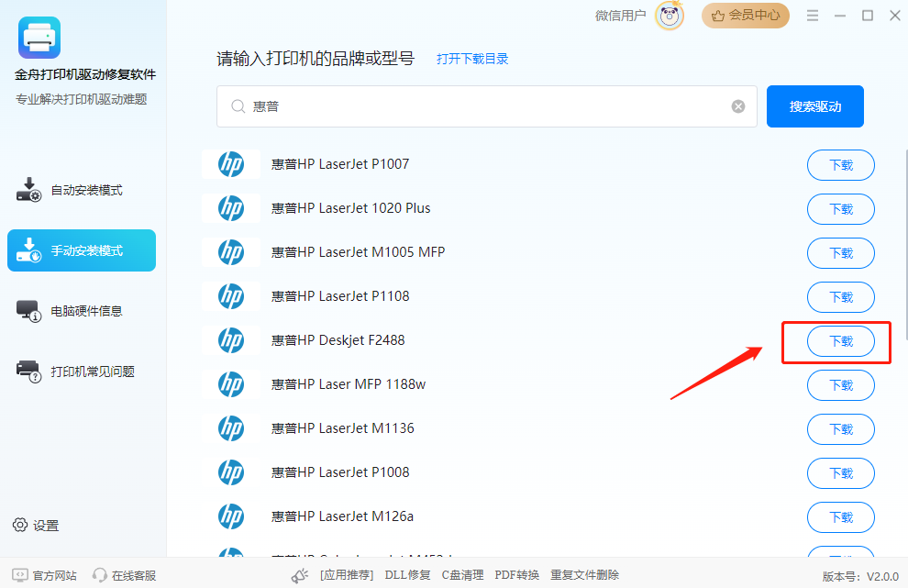Click HP logo beside Laser MFP 1188w

pos(231,384)
